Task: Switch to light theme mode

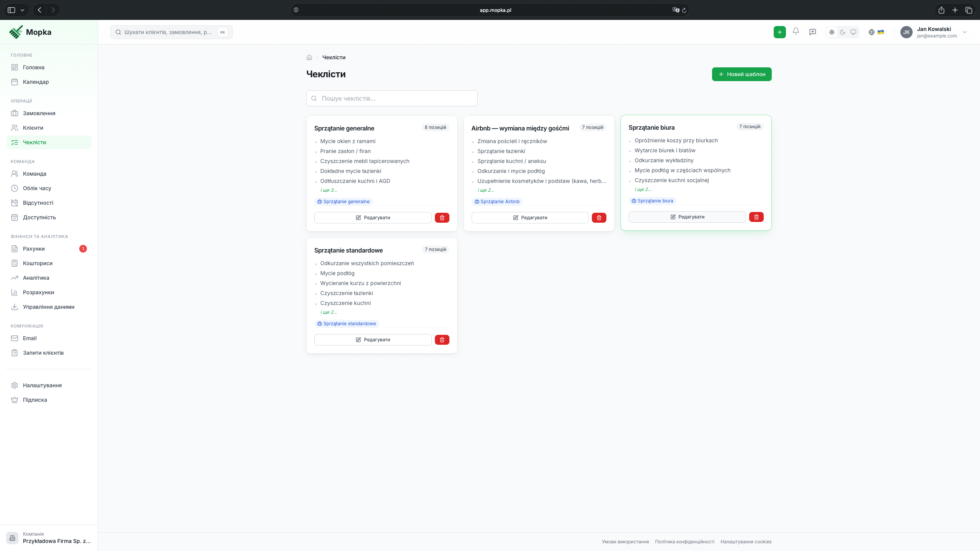Action: pyautogui.click(x=832, y=32)
